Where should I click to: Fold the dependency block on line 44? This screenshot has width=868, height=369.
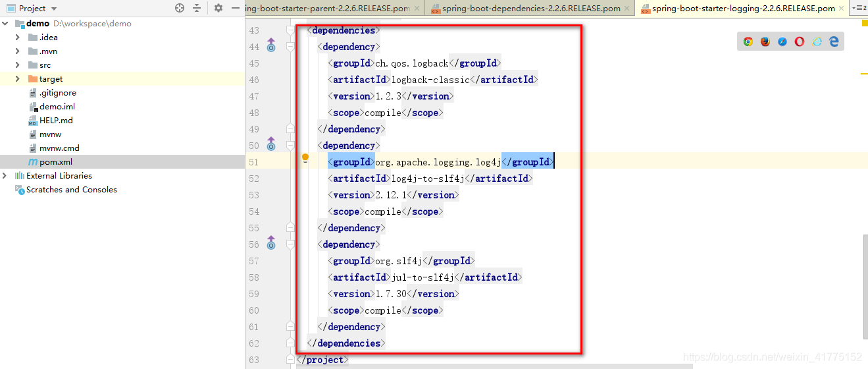[290, 47]
